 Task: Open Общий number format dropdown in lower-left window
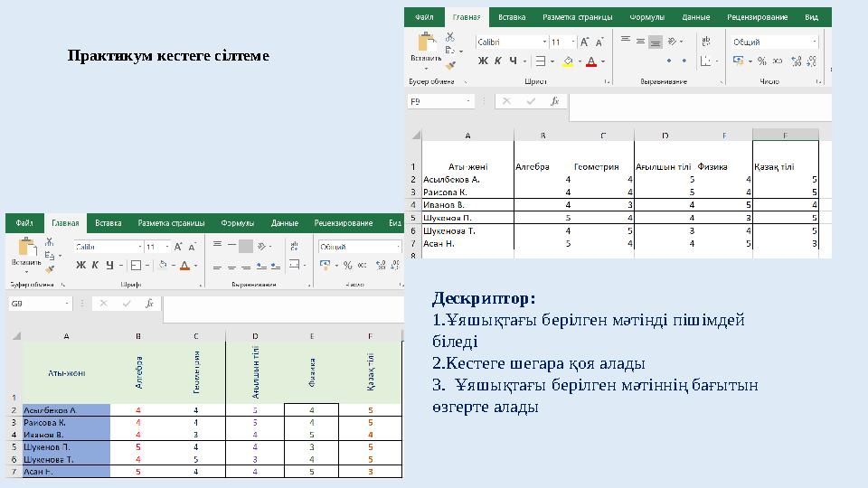click(398, 247)
